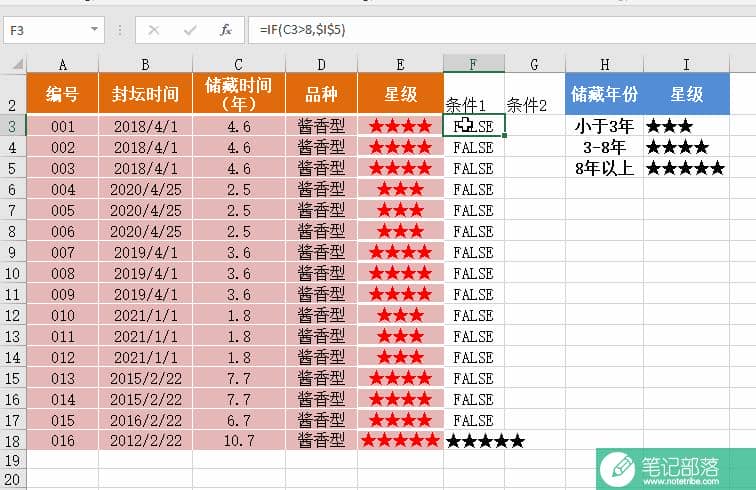This screenshot has height=490, width=756.
Task: Select the 2015/2/22 cell in row 15
Action: click(145, 378)
